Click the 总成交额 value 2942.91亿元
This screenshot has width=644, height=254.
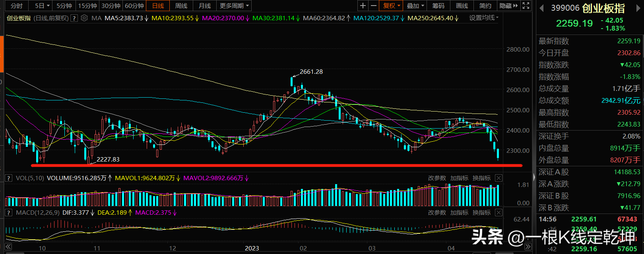[x=621, y=100]
